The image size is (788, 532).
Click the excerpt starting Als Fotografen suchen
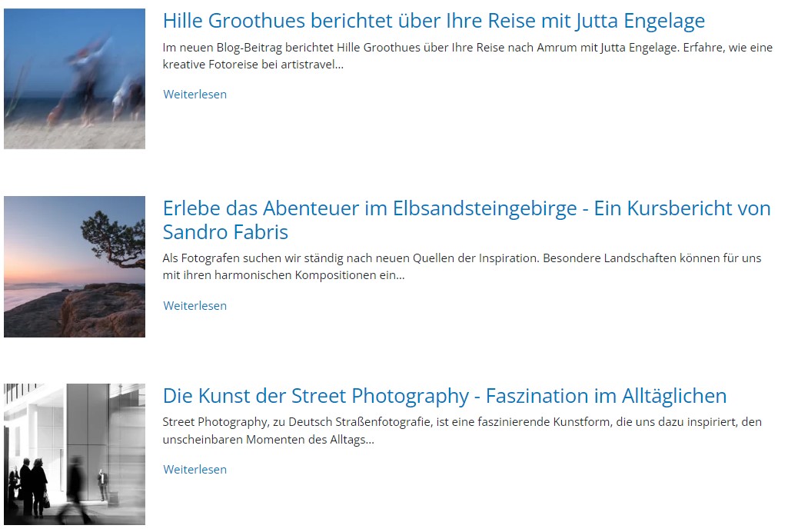tap(462, 267)
